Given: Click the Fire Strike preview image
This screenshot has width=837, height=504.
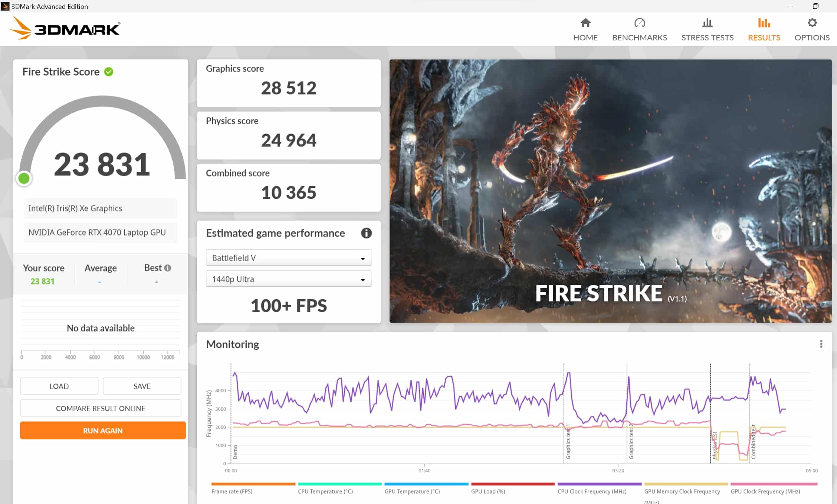Looking at the screenshot, I should point(610,191).
